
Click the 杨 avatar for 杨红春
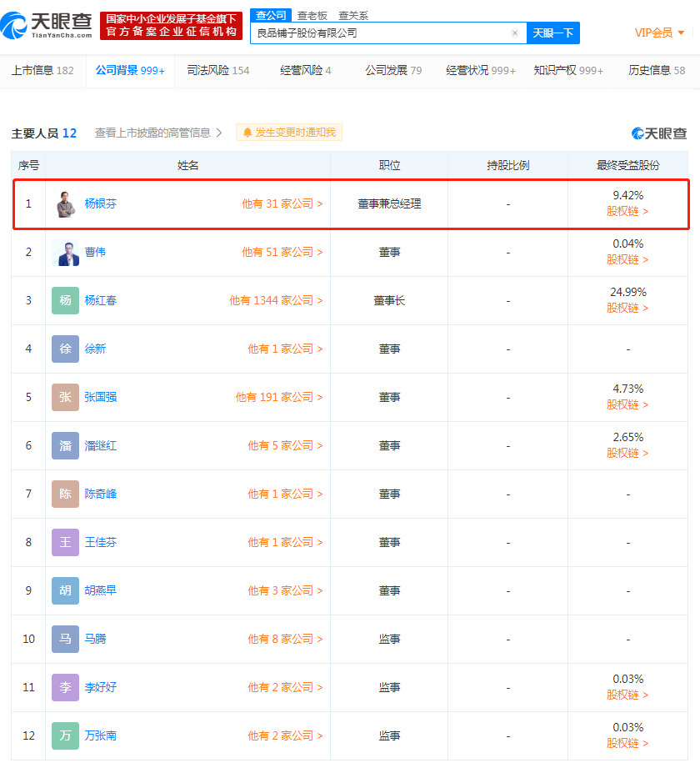(x=66, y=301)
